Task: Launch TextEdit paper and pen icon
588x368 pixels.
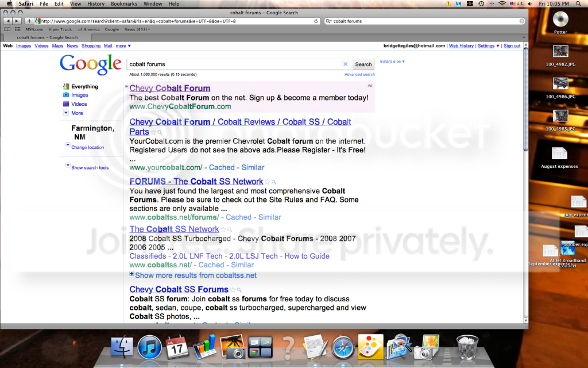Action: [x=315, y=346]
